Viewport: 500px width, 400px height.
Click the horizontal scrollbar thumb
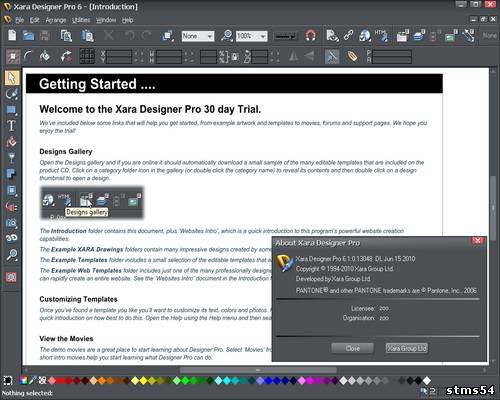click(258, 370)
